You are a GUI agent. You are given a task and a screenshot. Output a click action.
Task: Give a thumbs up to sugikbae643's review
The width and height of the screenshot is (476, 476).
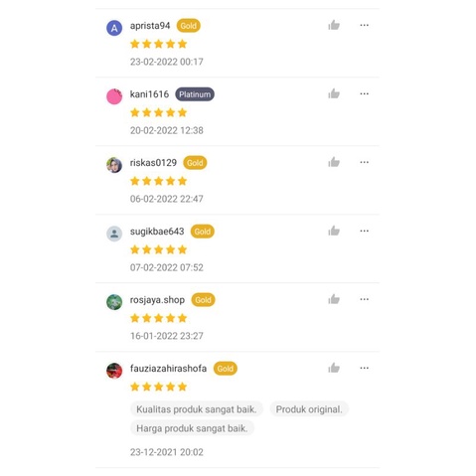pyautogui.click(x=334, y=231)
